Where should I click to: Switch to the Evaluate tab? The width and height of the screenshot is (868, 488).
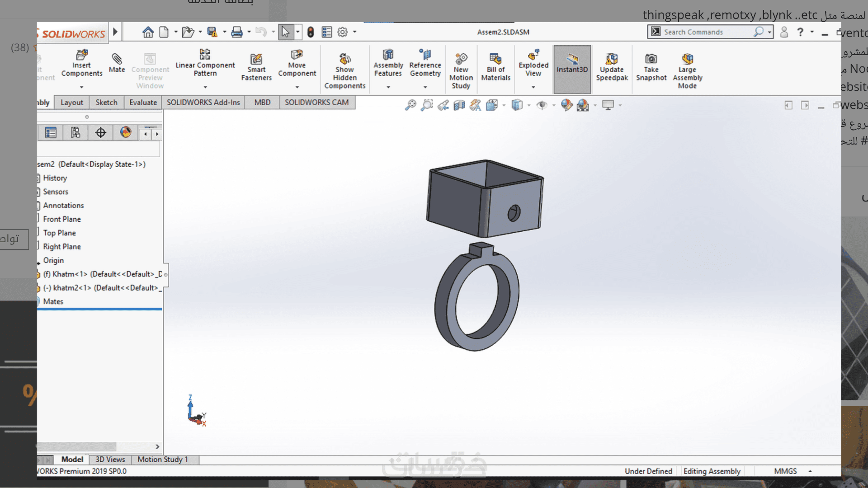(x=143, y=103)
